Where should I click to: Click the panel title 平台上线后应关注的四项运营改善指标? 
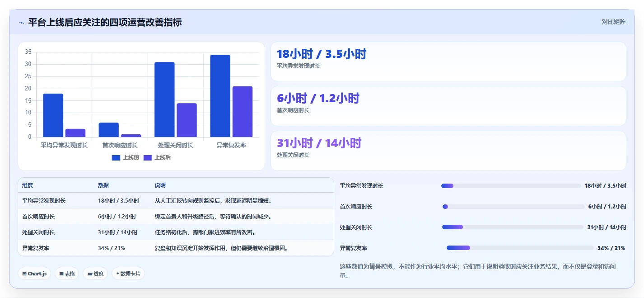tap(105, 23)
